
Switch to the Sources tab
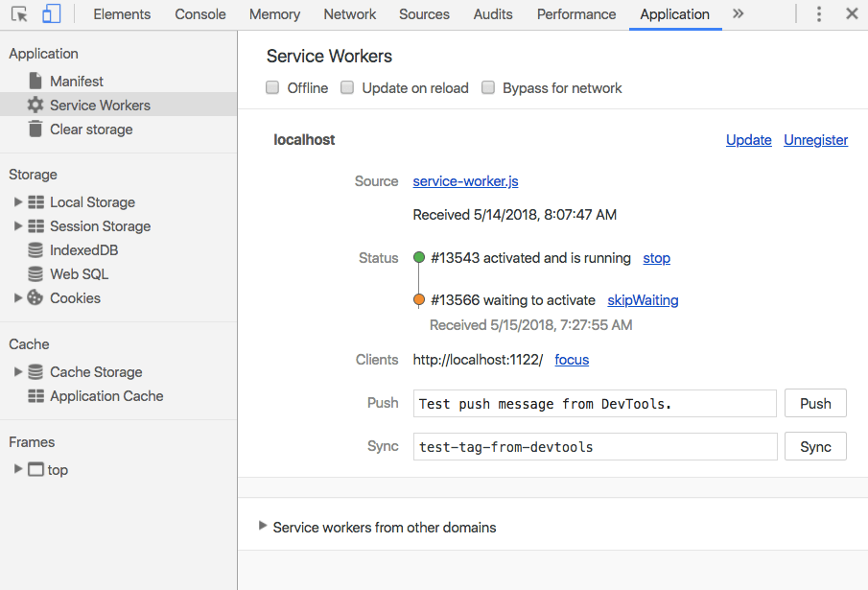point(425,14)
